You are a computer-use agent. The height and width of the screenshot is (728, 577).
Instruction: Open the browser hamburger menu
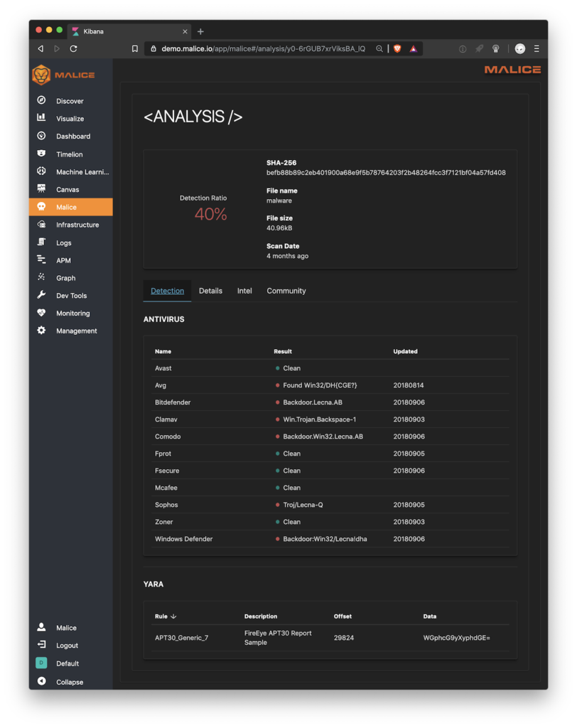pyautogui.click(x=536, y=49)
